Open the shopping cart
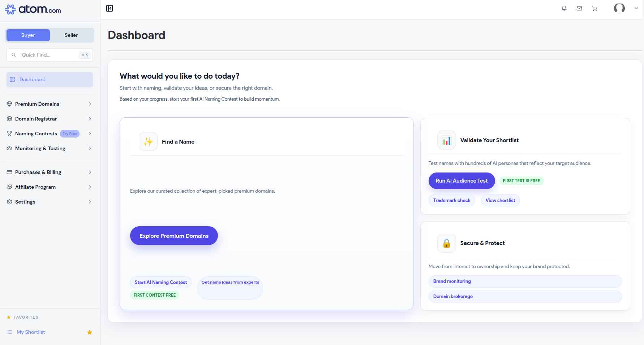 coord(594,8)
